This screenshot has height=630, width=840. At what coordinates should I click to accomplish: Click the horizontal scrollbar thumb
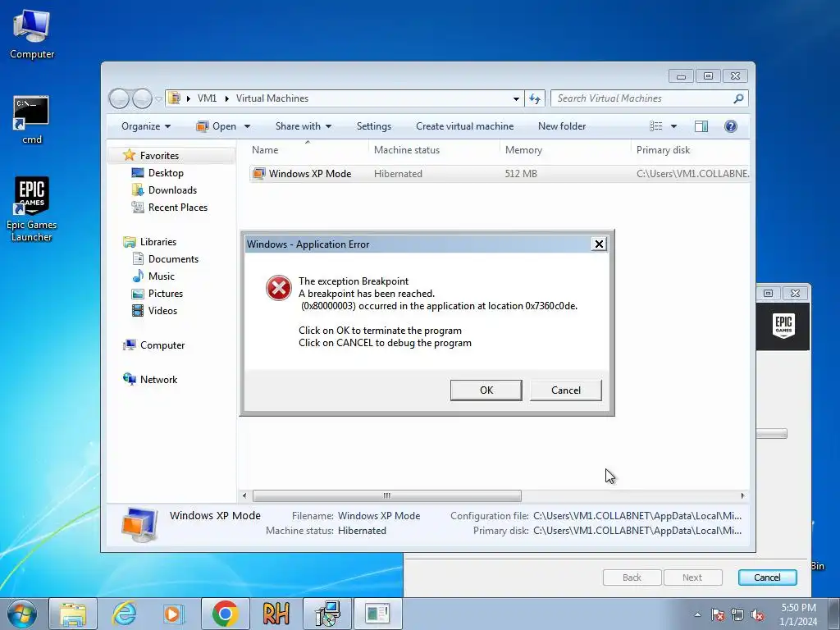(387, 495)
